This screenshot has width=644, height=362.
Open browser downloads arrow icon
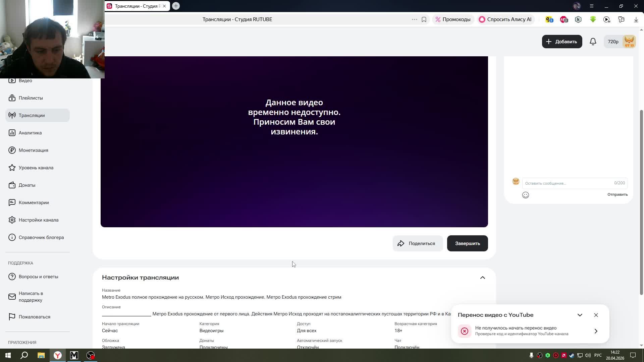click(x=636, y=19)
